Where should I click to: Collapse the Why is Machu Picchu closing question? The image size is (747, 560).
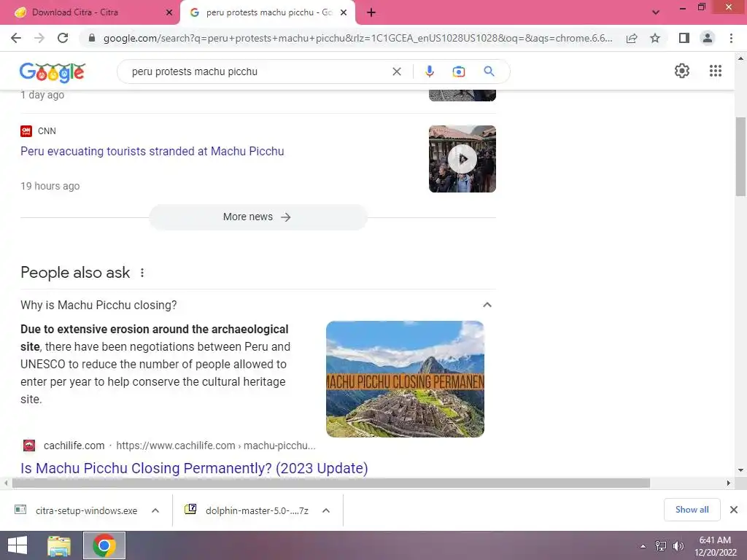487,305
